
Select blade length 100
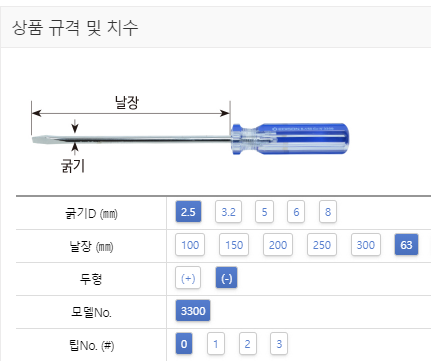[x=190, y=245]
